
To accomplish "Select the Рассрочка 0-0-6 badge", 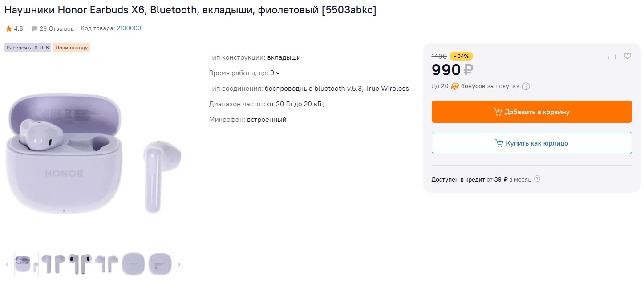I will click(x=28, y=48).
